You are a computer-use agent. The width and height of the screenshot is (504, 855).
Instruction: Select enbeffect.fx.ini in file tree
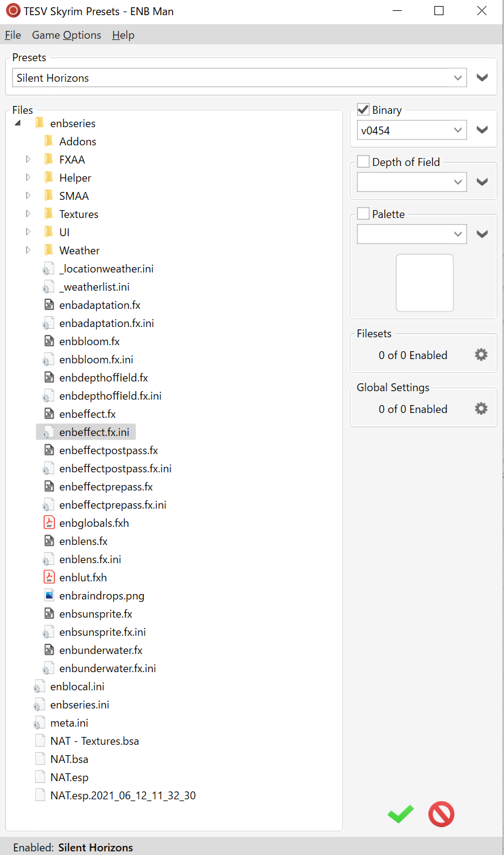[x=94, y=432]
